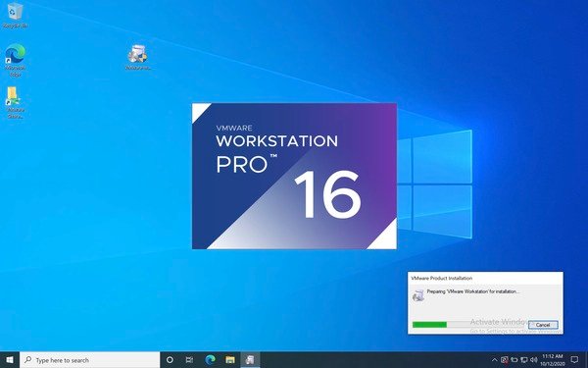Viewport: 588px width, 368px height.
Task: Click the VMware Workstation Pro 16 splash image
Action: click(x=294, y=176)
